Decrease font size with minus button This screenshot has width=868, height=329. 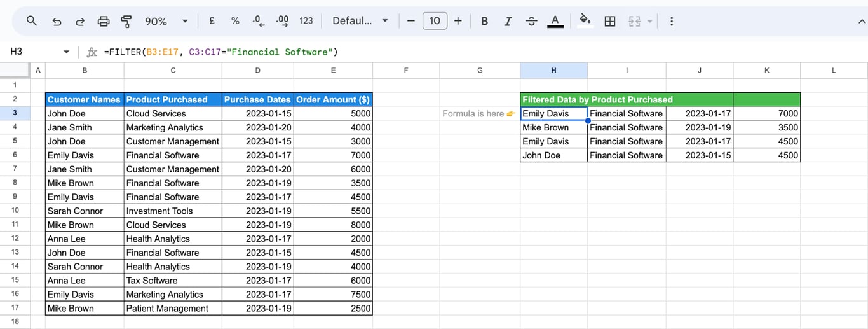pyautogui.click(x=410, y=21)
